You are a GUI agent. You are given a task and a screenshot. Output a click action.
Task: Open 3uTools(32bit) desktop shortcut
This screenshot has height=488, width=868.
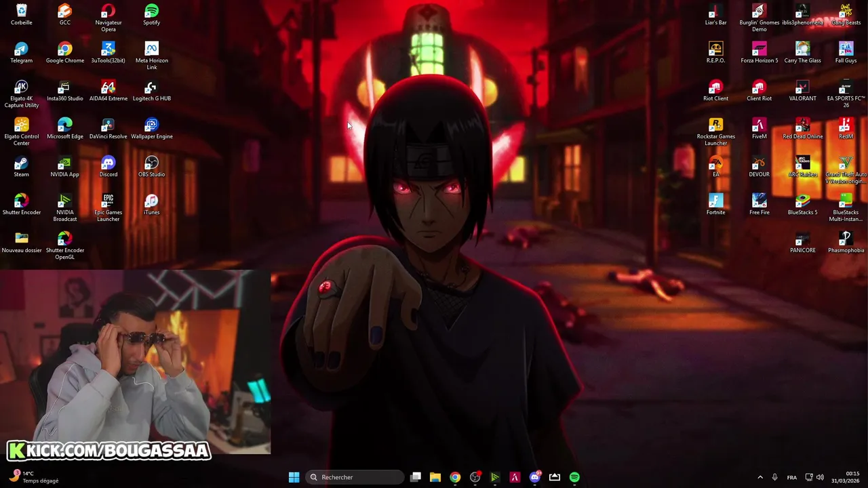point(108,53)
